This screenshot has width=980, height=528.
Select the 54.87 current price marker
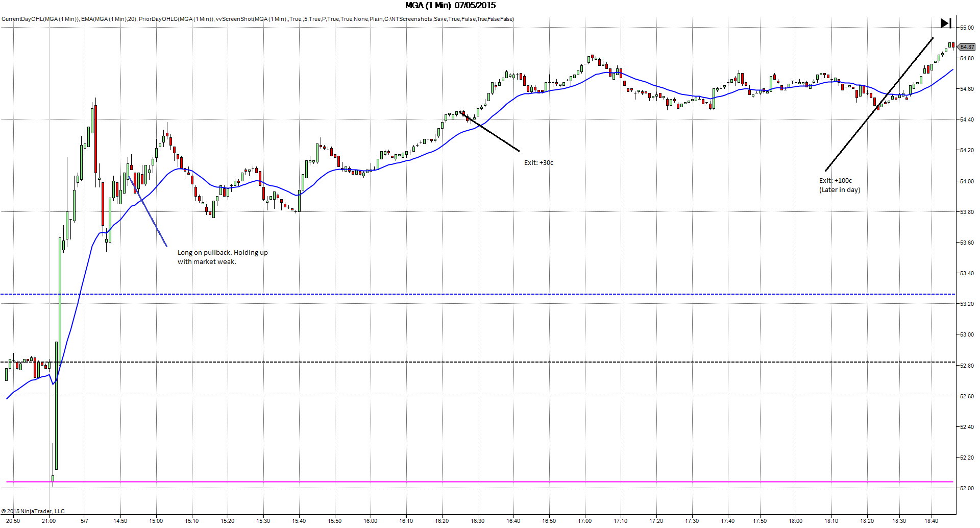click(x=967, y=47)
